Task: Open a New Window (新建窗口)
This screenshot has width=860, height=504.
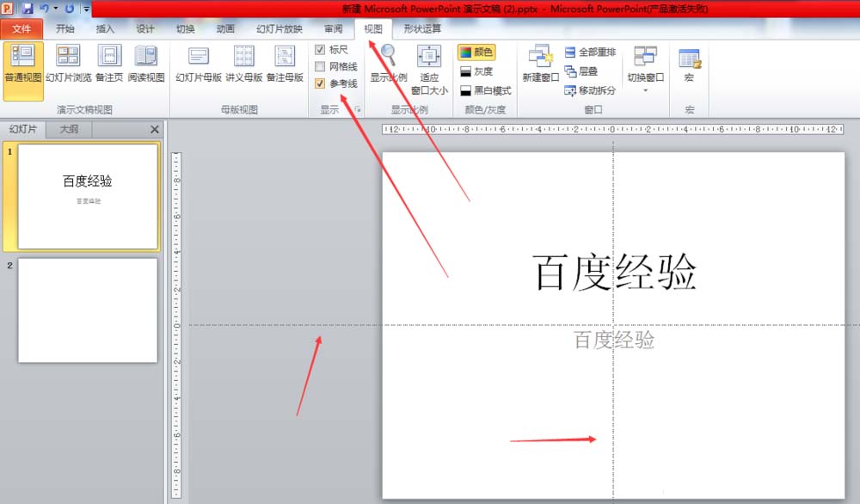Action: click(x=540, y=65)
